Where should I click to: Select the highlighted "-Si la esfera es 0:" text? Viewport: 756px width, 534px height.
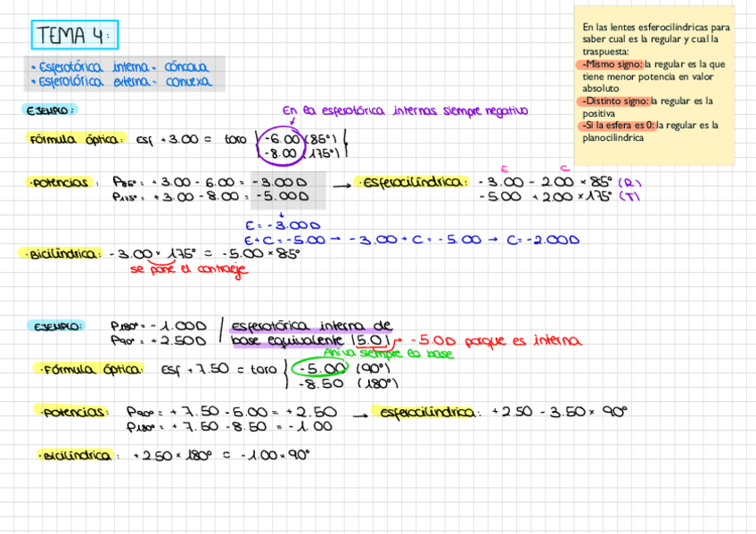click(x=618, y=126)
